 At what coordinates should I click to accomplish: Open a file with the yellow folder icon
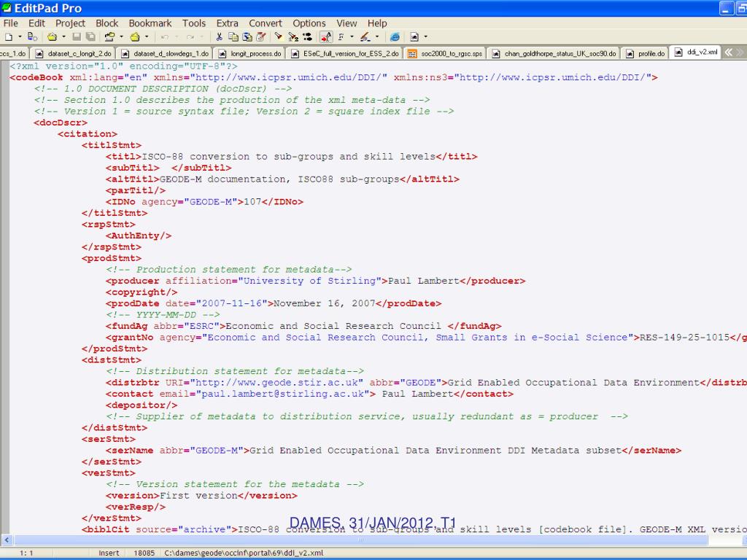[x=53, y=36]
